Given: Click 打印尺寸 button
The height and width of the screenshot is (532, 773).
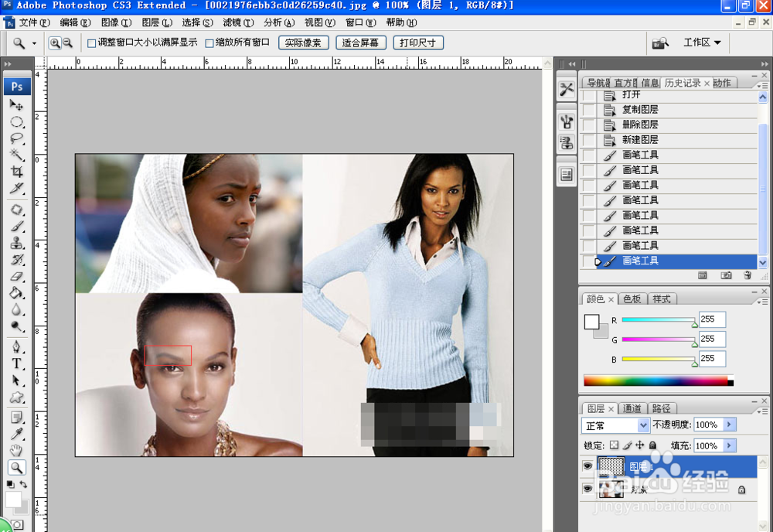Looking at the screenshot, I should 418,43.
